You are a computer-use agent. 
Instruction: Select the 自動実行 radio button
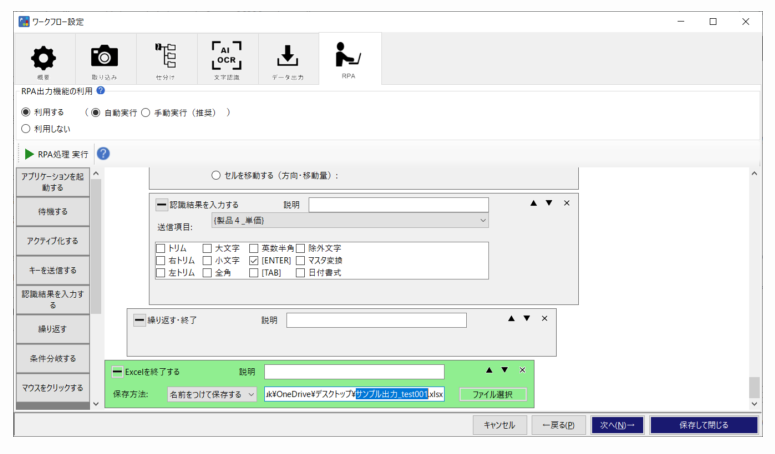(95, 113)
